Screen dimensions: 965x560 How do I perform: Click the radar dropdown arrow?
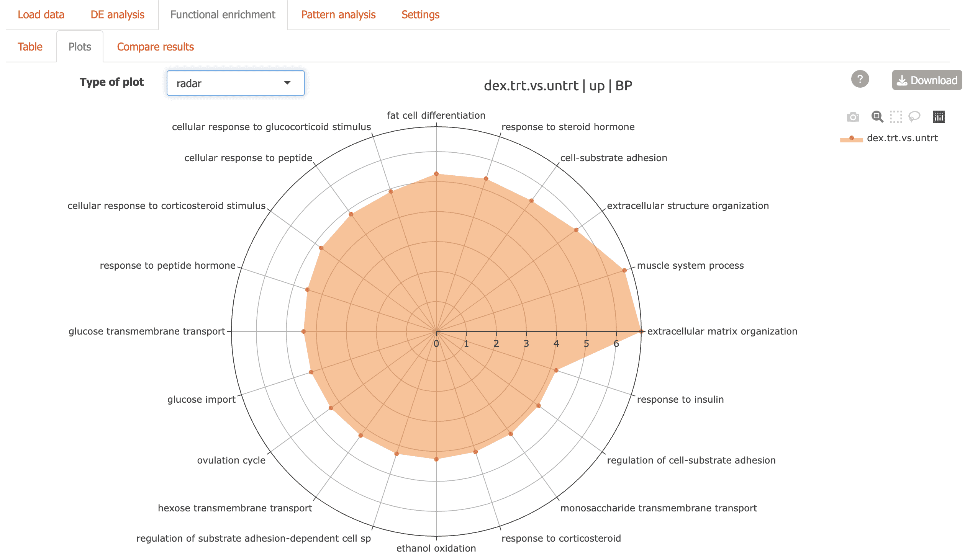(x=287, y=83)
